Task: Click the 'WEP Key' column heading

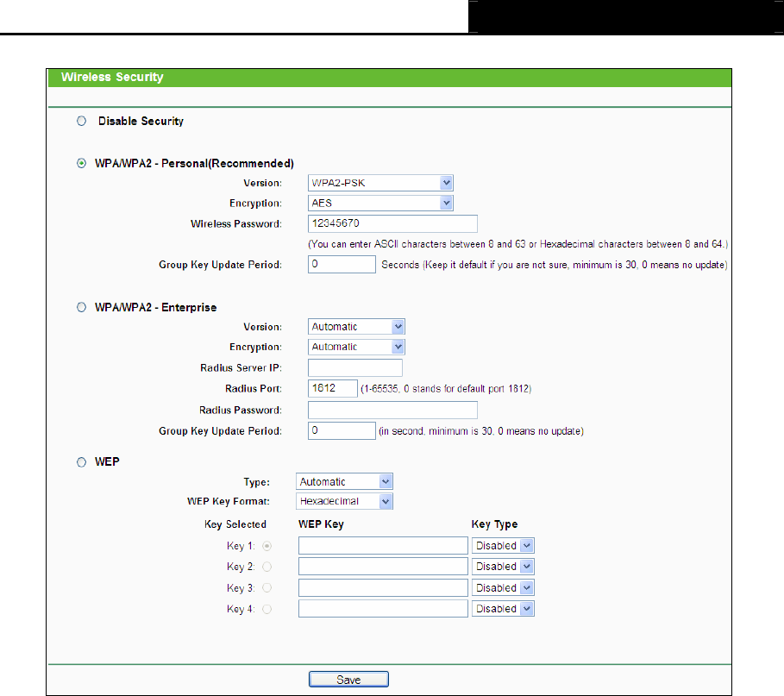Action: 321,524
